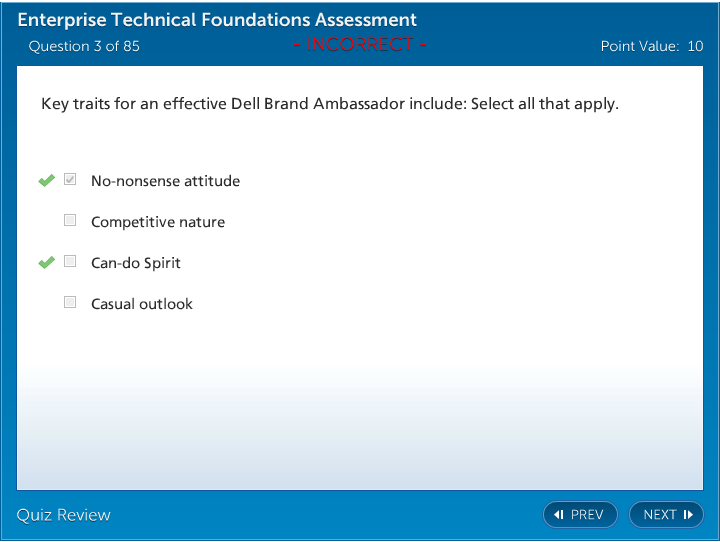Image resolution: width=720 pixels, height=542 pixels.
Task: Click the next arrow icon in NEXT
Action: tap(688, 515)
